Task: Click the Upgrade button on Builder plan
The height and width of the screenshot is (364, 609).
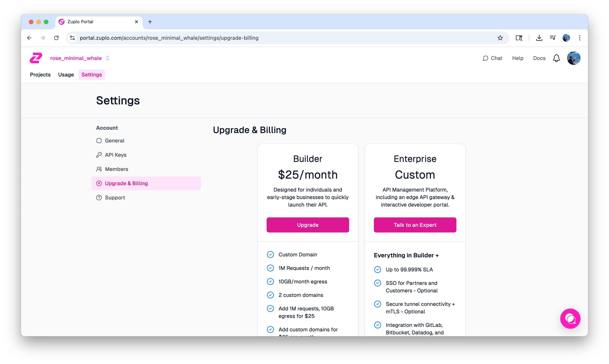Action: pos(308,225)
